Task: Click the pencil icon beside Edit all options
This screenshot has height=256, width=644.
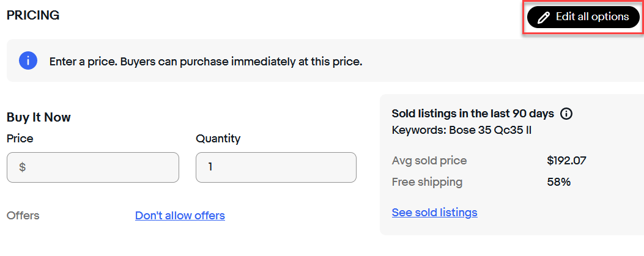Action: [x=543, y=18]
